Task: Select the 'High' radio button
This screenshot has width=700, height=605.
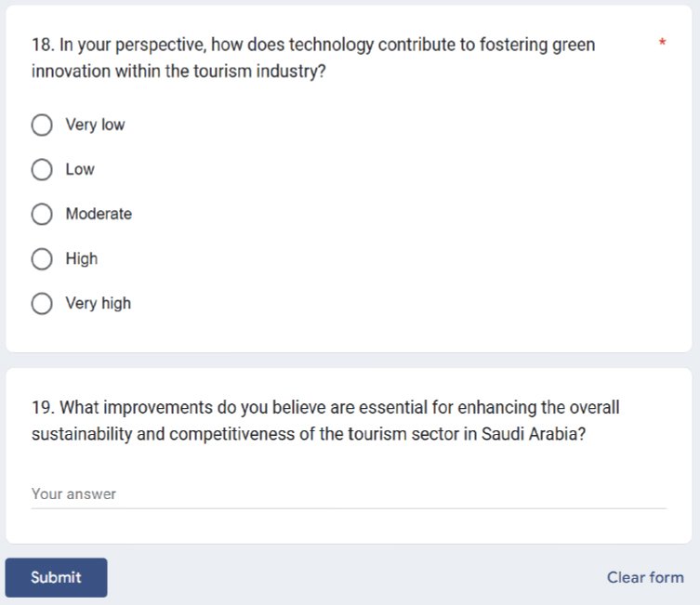Action: (x=42, y=258)
